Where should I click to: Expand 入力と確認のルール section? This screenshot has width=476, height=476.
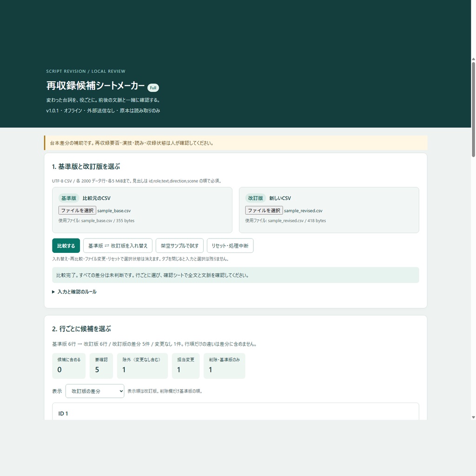[x=74, y=292]
